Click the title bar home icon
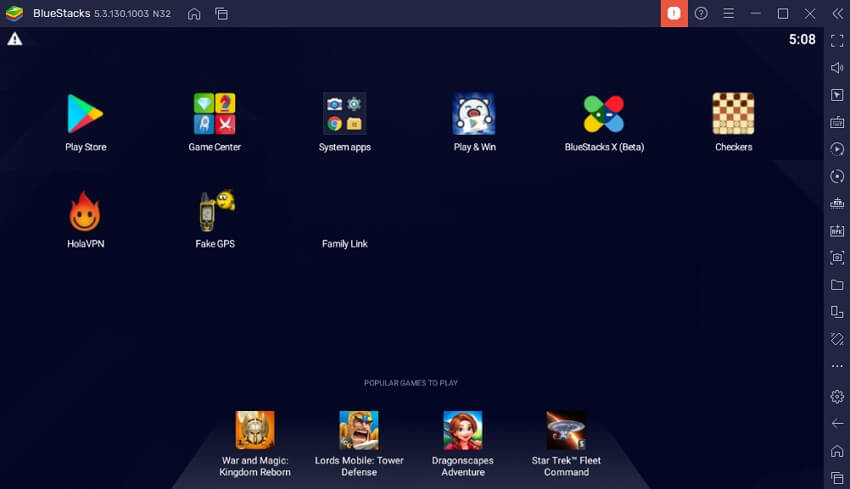 (x=194, y=14)
